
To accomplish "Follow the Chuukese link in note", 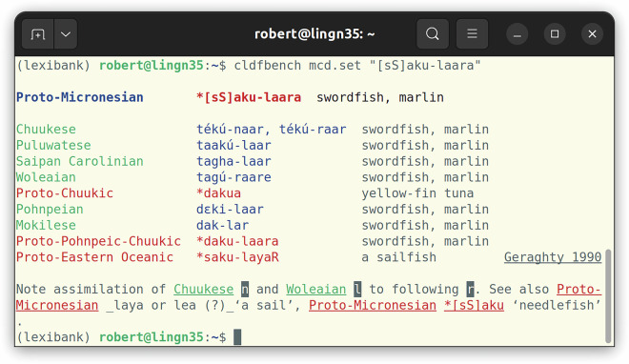I will pyautogui.click(x=203, y=289).
